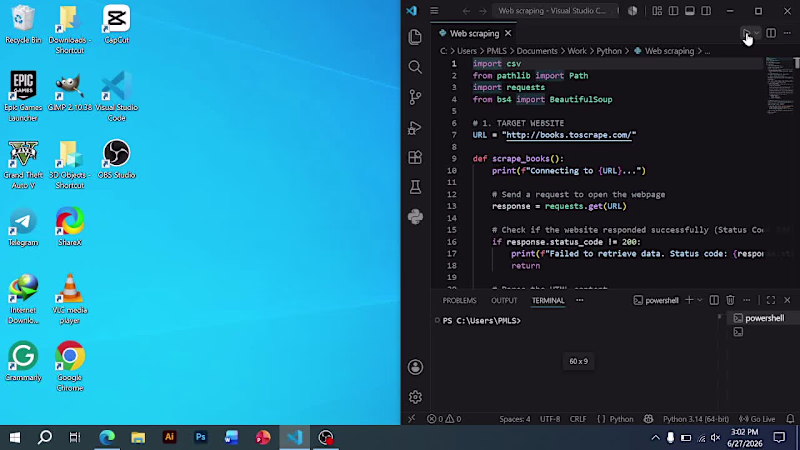This screenshot has width=800, height=450.
Task: Open the Run Python File dropdown arrow
Action: tap(757, 33)
